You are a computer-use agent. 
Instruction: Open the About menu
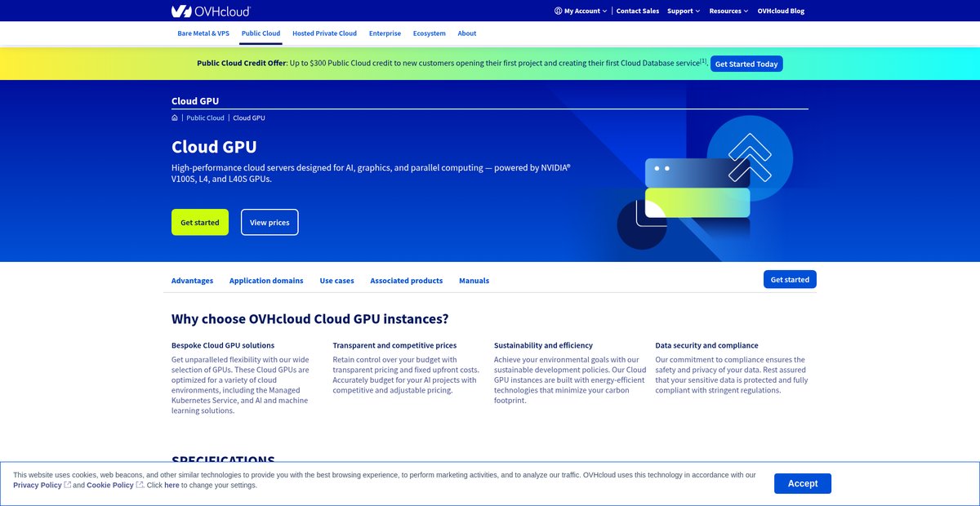click(x=467, y=33)
